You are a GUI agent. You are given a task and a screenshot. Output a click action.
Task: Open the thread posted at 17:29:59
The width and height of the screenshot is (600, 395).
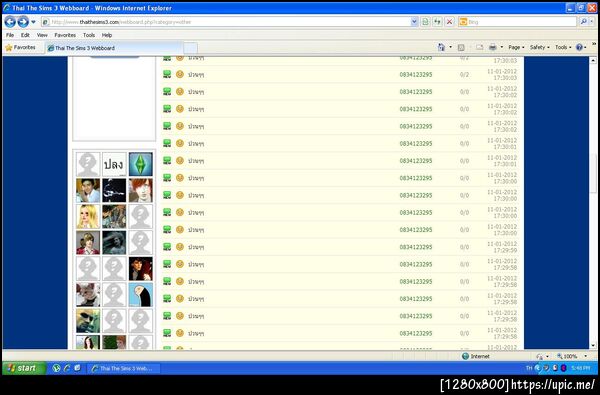point(196,247)
